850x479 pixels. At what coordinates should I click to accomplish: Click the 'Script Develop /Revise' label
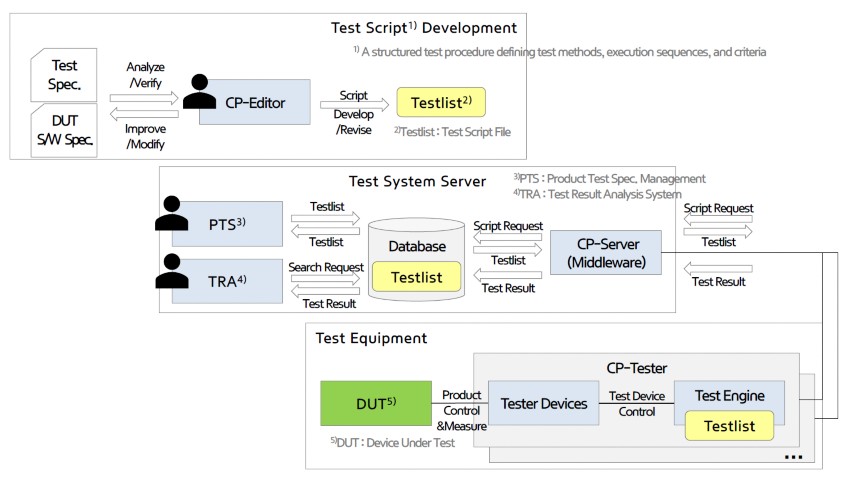coord(353,112)
